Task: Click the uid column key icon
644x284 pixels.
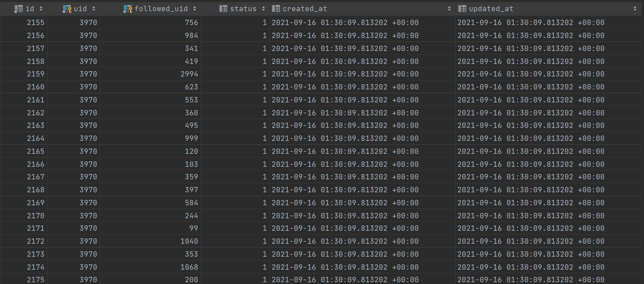Action: 67,8
